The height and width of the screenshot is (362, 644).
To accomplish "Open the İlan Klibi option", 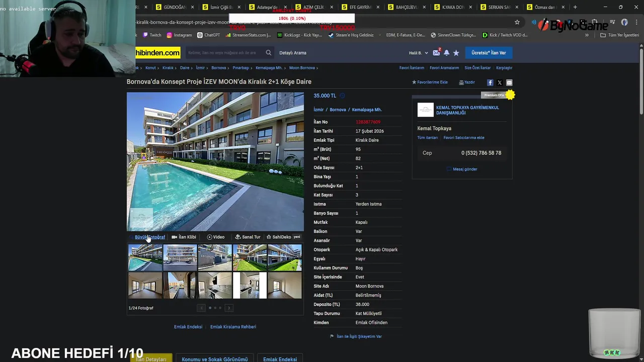I will [184, 237].
